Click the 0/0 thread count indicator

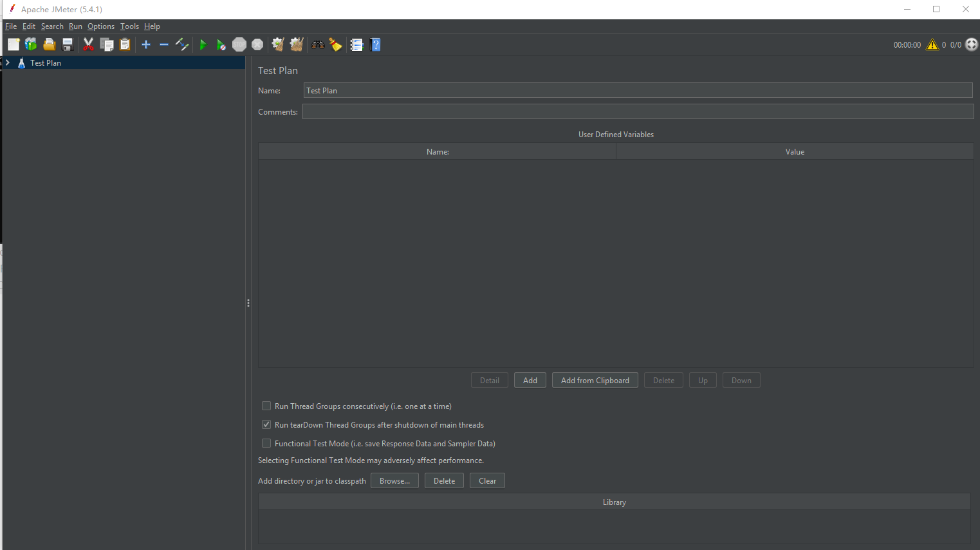coord(956,44)
